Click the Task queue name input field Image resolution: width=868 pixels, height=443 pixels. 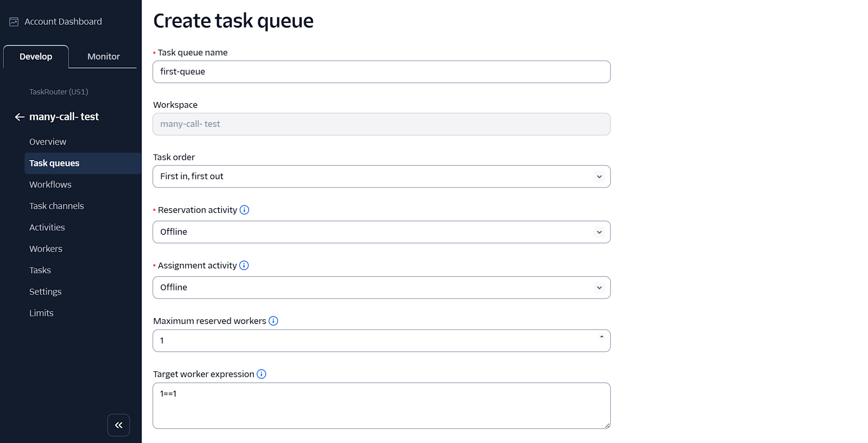pos(381,72)
